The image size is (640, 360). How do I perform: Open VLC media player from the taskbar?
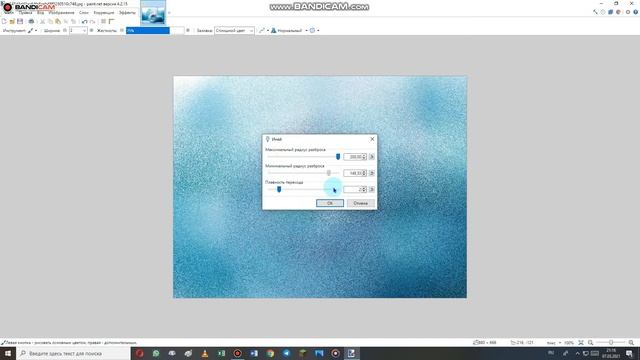(x=205, y=353)
